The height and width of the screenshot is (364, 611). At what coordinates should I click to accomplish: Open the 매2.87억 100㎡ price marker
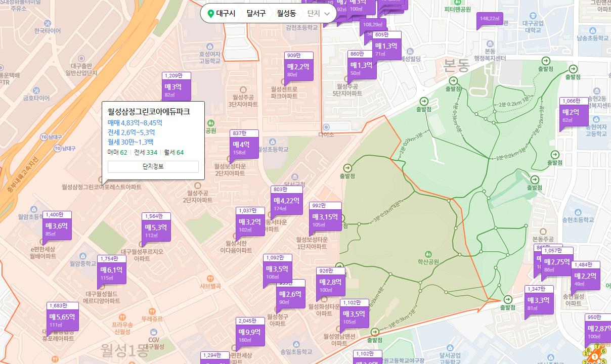[599, 331]
